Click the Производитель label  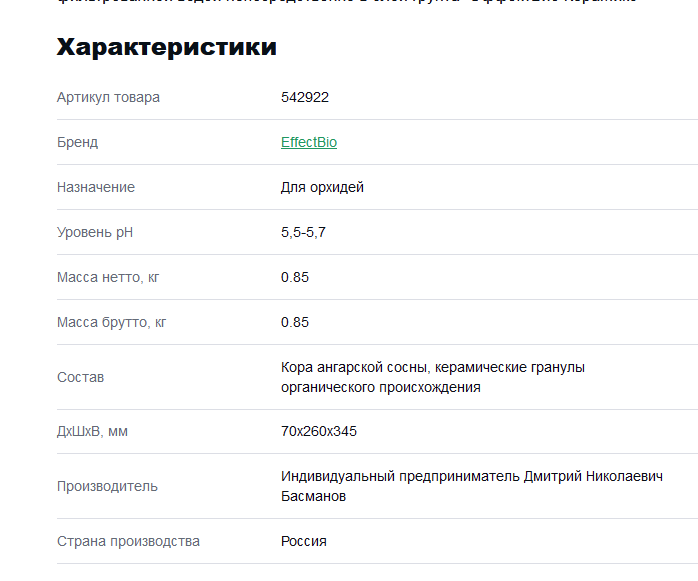pyautogui.click(x=108, y=486)
